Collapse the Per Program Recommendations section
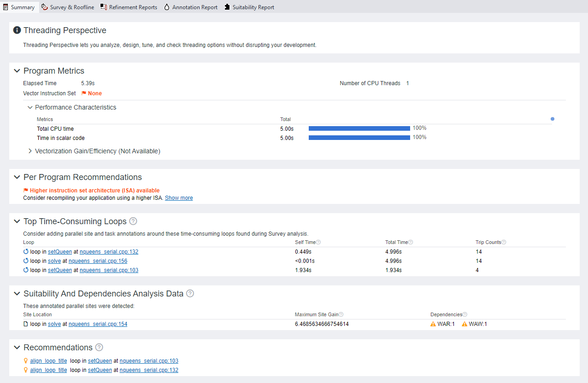Viewport: 588px width, 383px height. point(17,177)
